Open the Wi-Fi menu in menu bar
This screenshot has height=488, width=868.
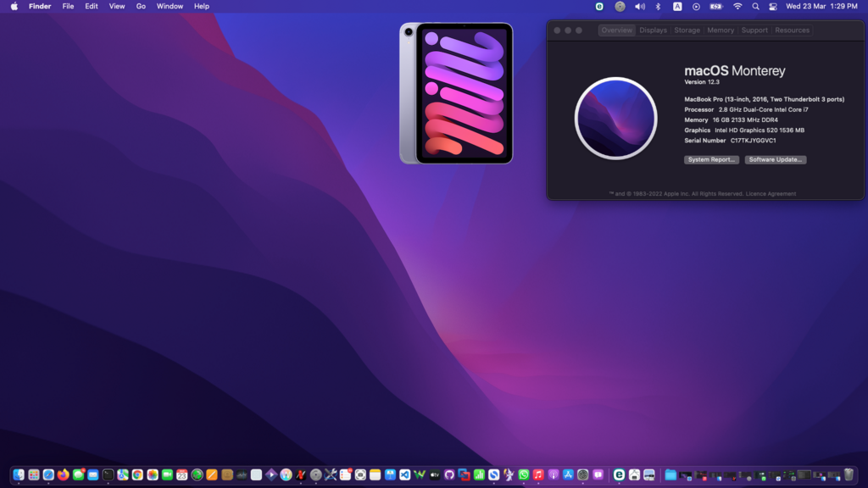[737, 7]
